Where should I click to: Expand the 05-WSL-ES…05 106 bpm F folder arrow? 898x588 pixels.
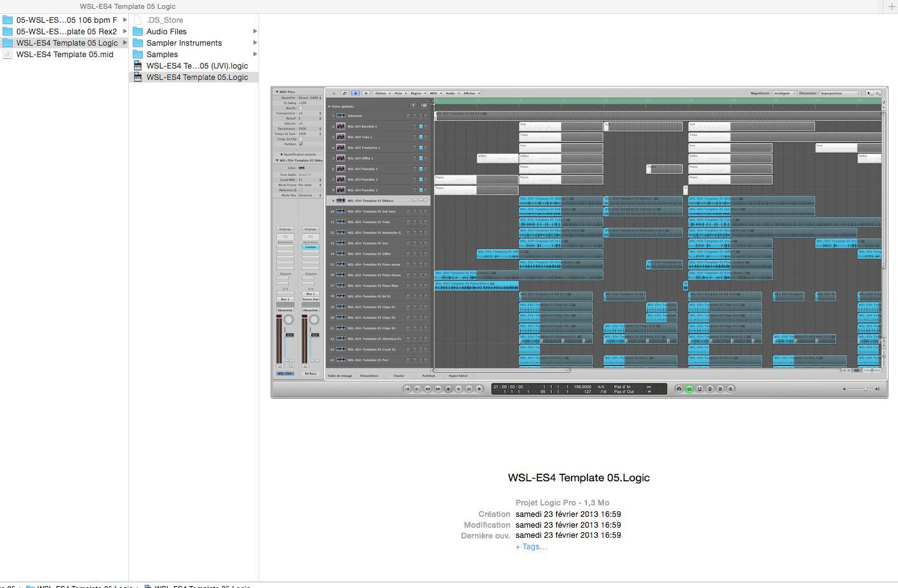click(125, 20)
